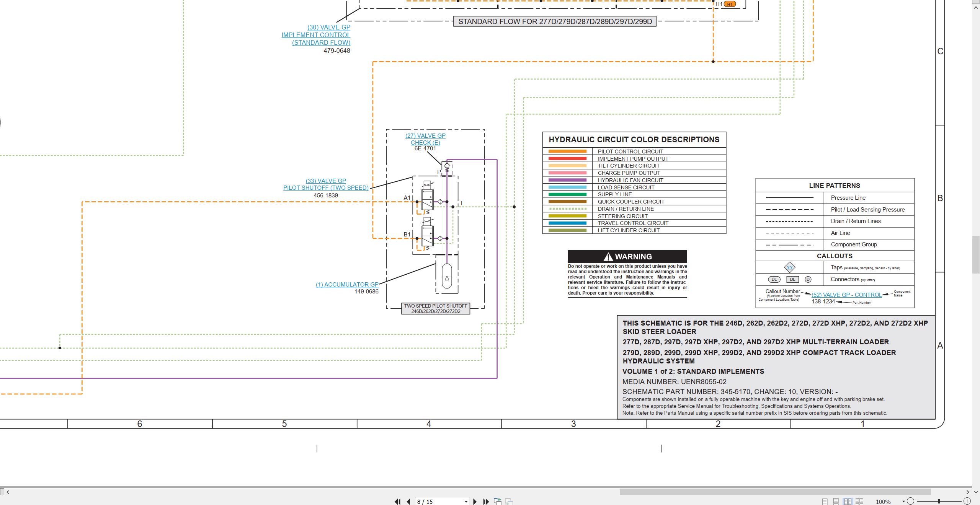980x505 pixels.
Task: Click the horizontal scrollbar left arrow
Action: 8,492
